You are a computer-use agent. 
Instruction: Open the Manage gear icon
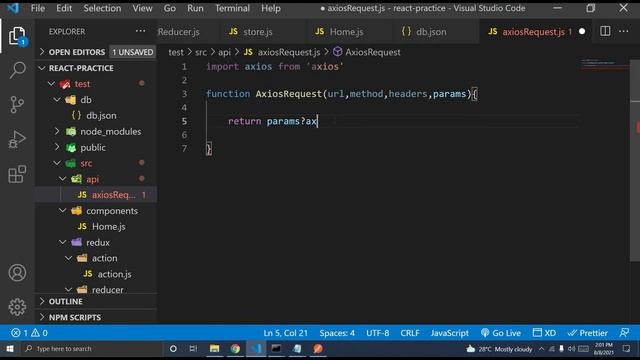(x=17, y=307)
